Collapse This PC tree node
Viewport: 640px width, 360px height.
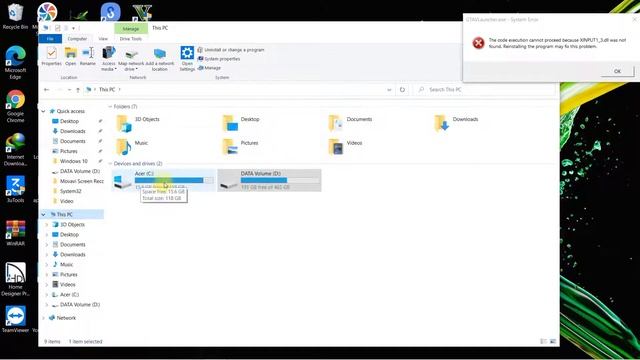(43, 214)
